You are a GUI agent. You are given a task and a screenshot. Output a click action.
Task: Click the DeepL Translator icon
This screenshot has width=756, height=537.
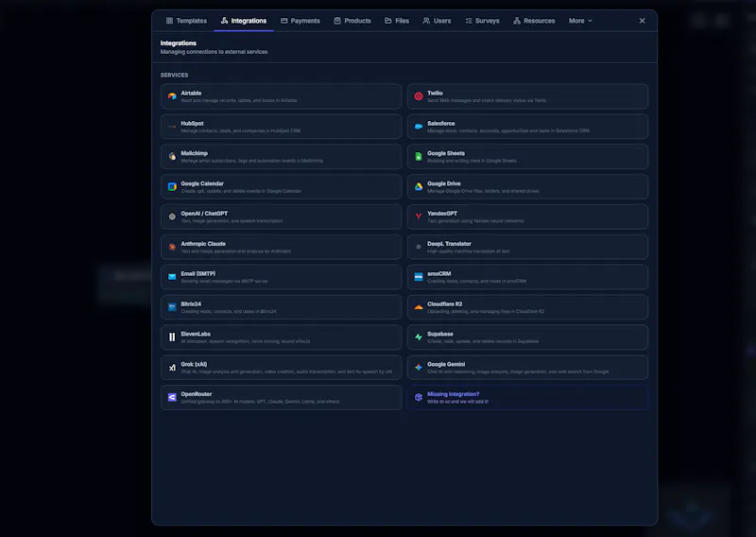tap(419, 247)
